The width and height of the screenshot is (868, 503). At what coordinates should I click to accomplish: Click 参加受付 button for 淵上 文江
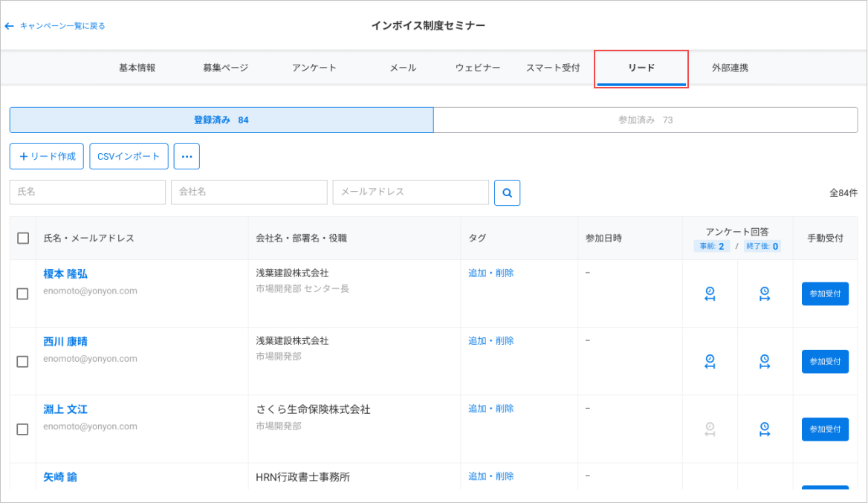[x=825, y=429]
